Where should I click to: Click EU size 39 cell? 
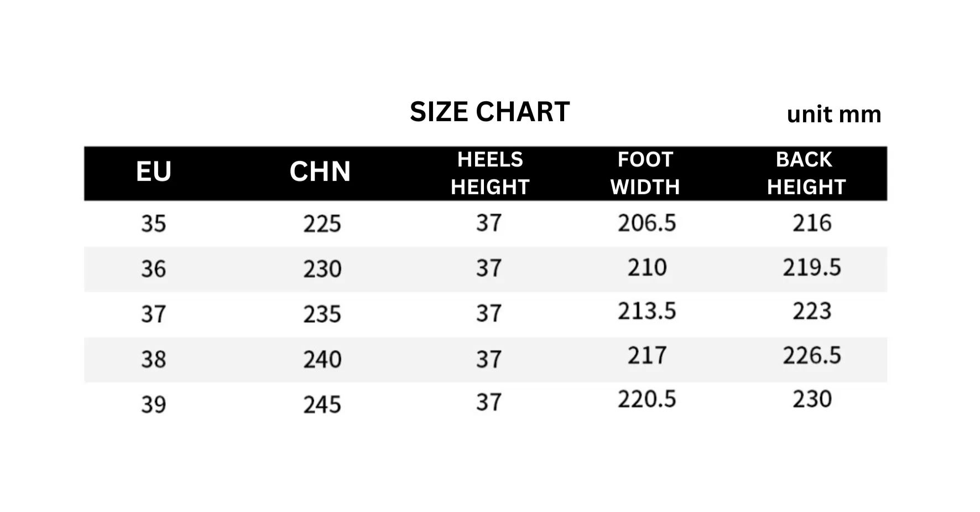tap(154, 405)
